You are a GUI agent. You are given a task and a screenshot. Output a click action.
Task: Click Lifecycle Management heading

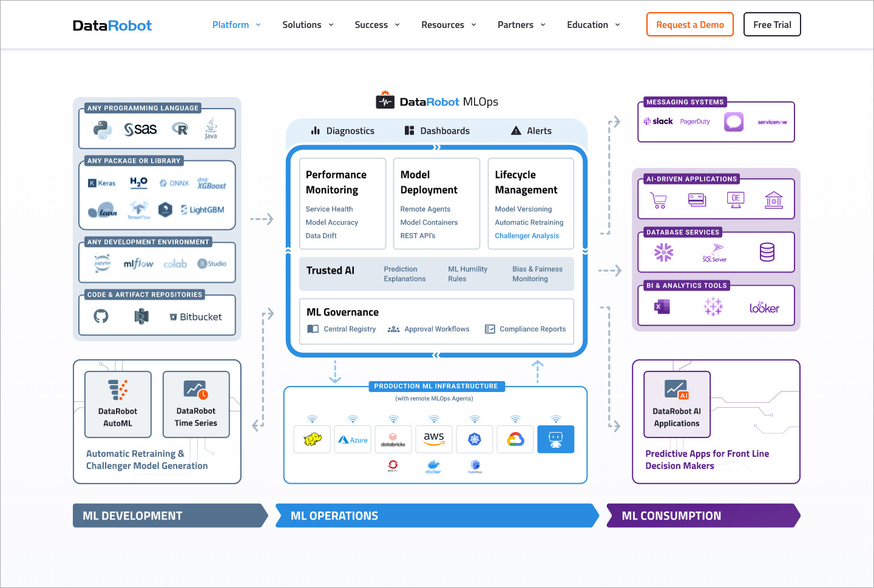pos(526,182)
